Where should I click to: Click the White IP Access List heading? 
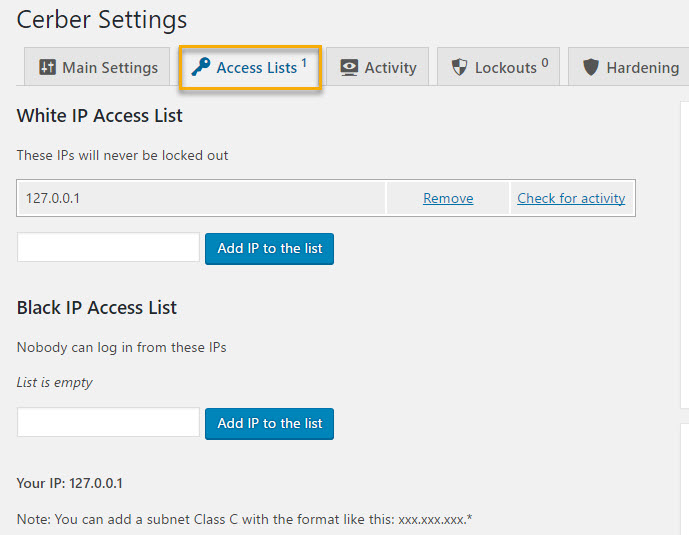(x=99, y=116)
